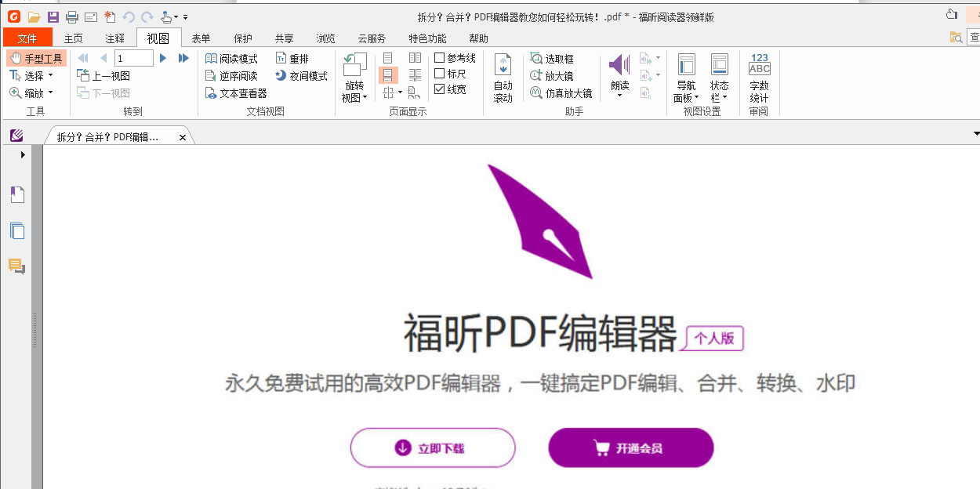The width and height of the screenshot is (980, 489).
Task: Click the search box at top right
Action: (x=973, y=38)
